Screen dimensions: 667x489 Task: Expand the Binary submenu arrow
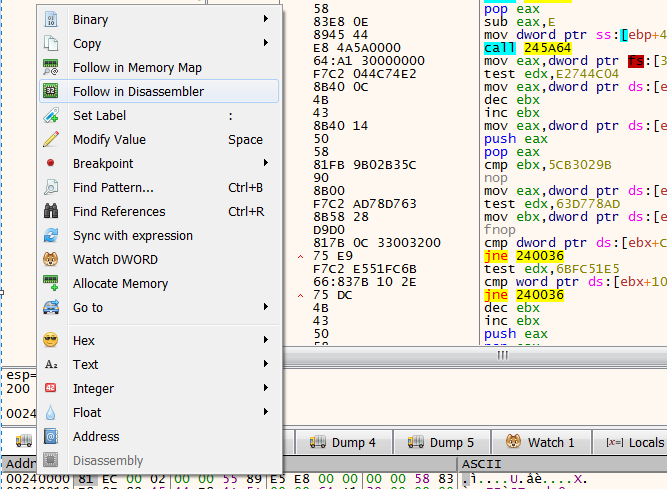pos(266,19)
